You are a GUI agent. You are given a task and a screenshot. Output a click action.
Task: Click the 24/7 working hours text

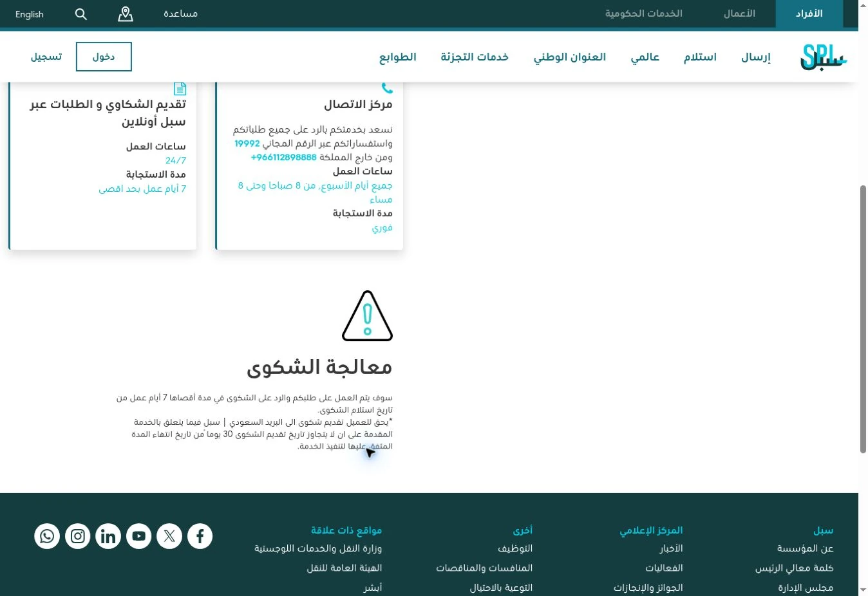click(176, 160)
